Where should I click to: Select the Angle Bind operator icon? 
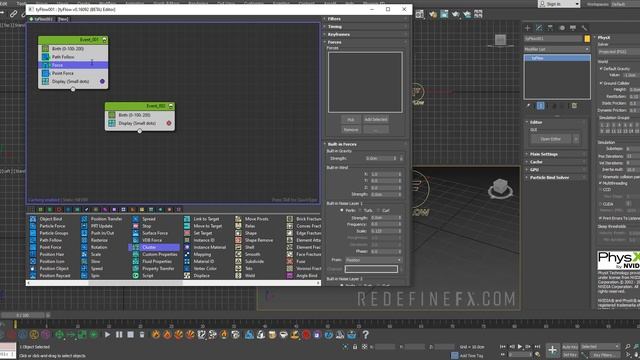290,276
